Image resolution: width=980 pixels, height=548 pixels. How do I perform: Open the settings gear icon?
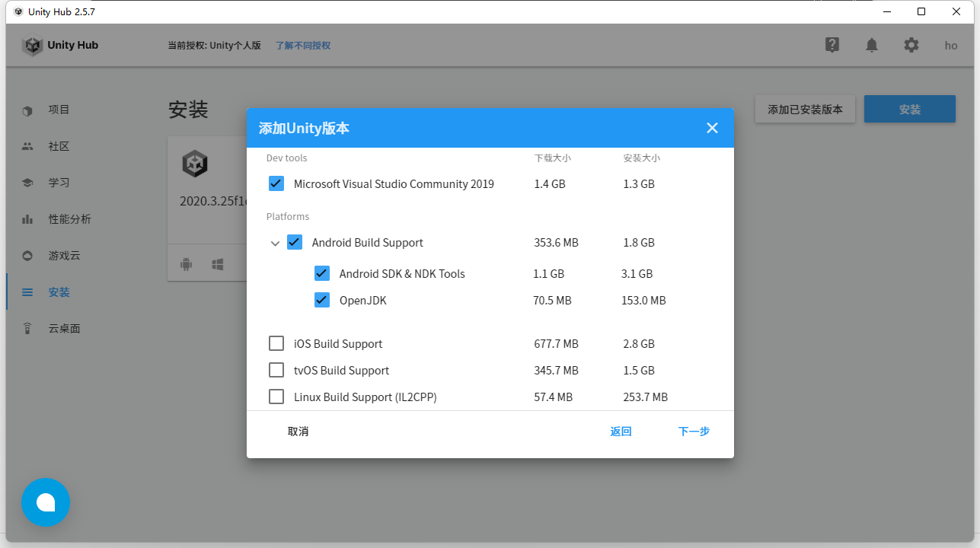[x=911, y=45]
